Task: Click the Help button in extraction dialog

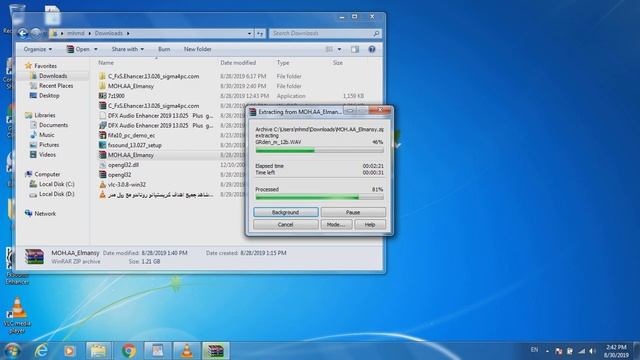Action: pos(370,224)
